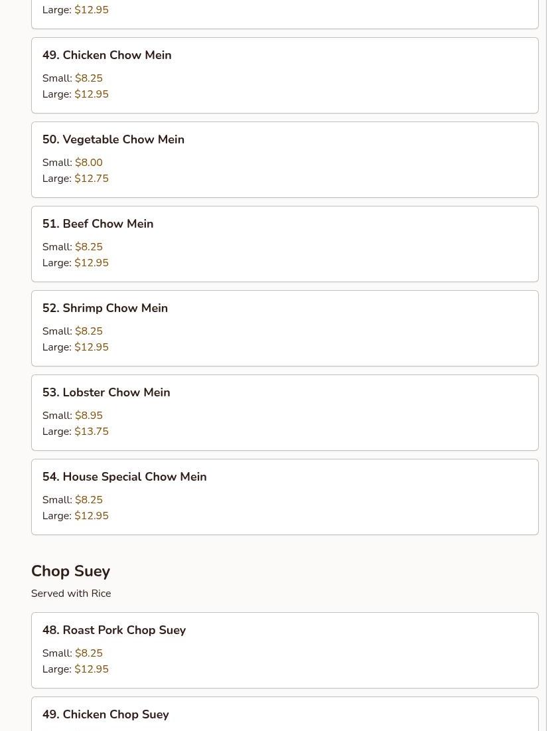The height and width of the screenshot is (731, 560).
Task: Click Beef Chow Mein large price
Action: coord(92,263)
